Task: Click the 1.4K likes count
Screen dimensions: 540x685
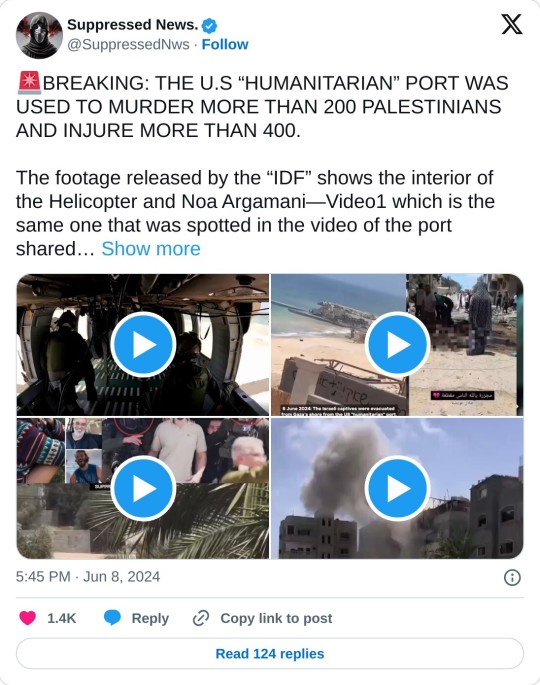Action: click(62, 618)
